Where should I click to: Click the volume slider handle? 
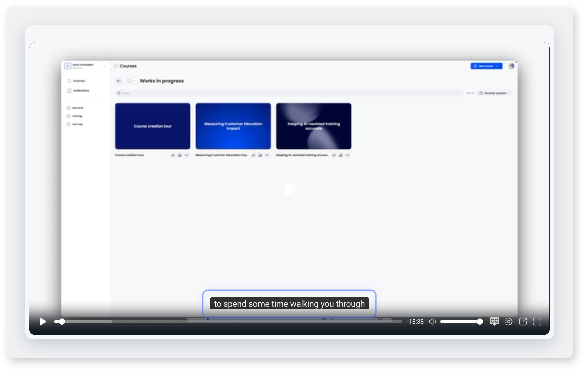coord(480,322)
